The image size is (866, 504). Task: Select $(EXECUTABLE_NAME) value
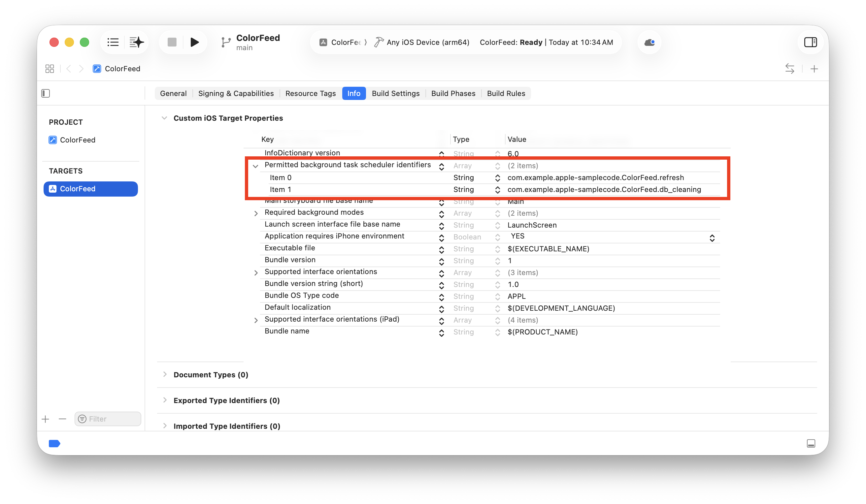548,249
